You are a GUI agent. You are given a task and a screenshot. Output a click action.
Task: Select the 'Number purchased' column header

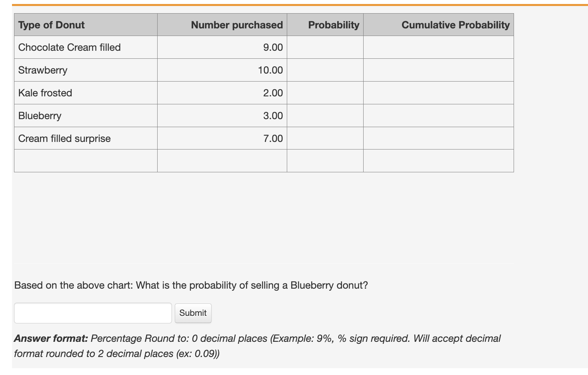237,25
